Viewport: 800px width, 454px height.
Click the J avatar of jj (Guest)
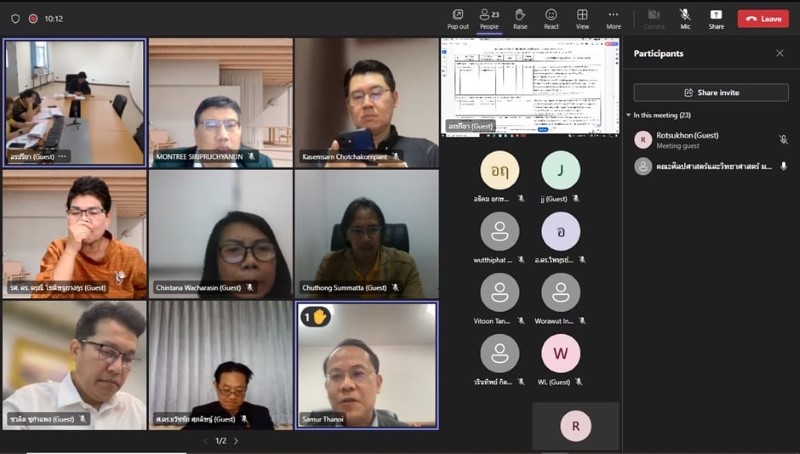[x=560, y=170]
